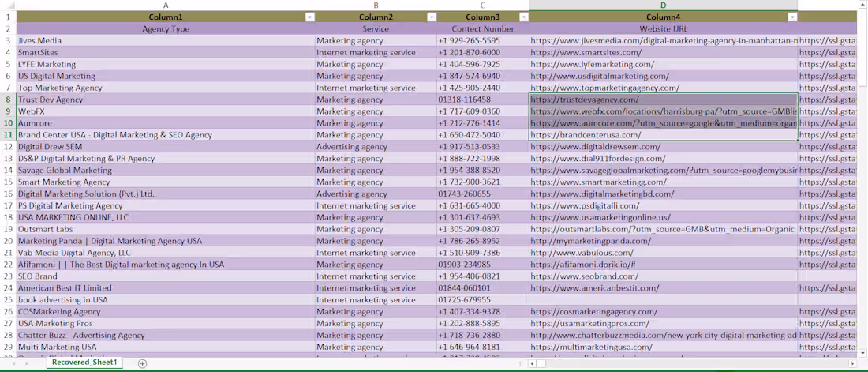This screenshot has height=372, width=868.
Task: Click the horizontal scrollbar left arrow
Action: [x=532, y=363]
